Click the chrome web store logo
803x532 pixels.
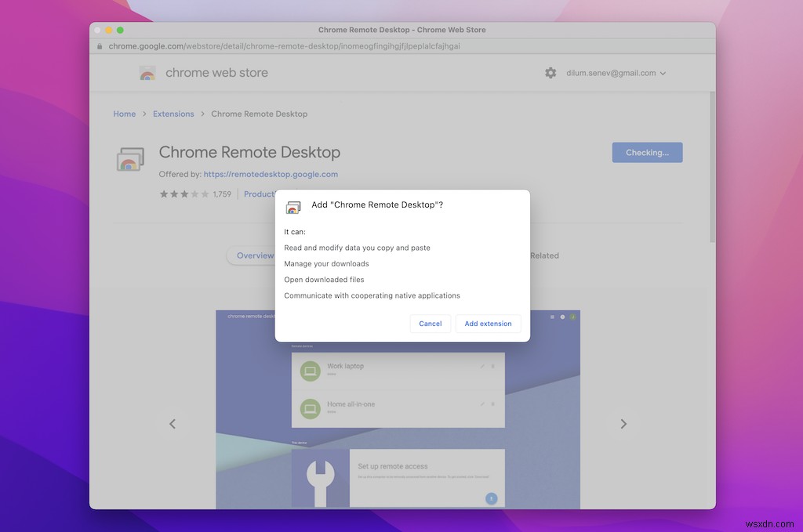(202, 72)
